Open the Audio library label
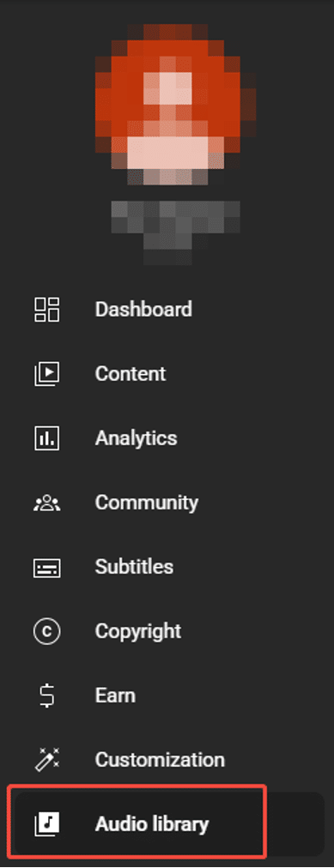Image resolution: width=334 pixels, height=868 pixels. [x=152, y=824]
